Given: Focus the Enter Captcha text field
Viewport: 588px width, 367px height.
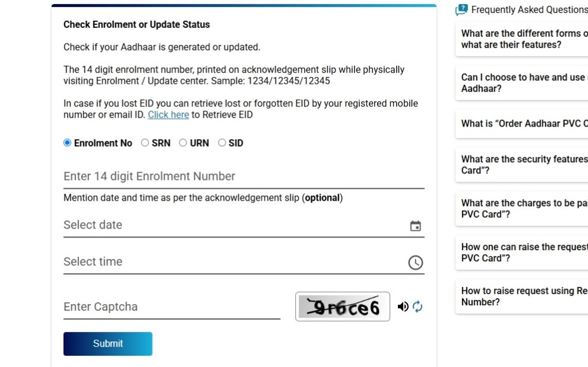Looking at the screenshot, I should click(172, 307).
